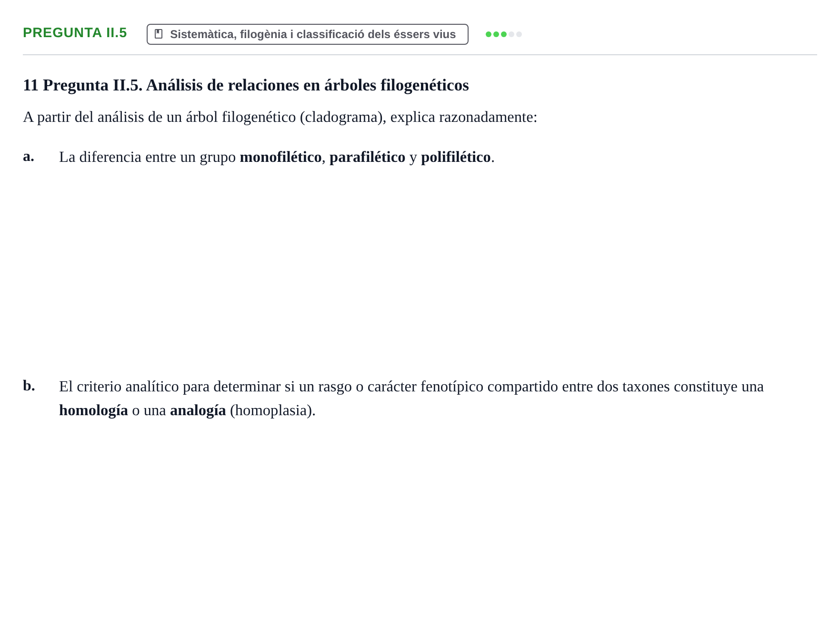Click the bold word homología

pos(93,410)
